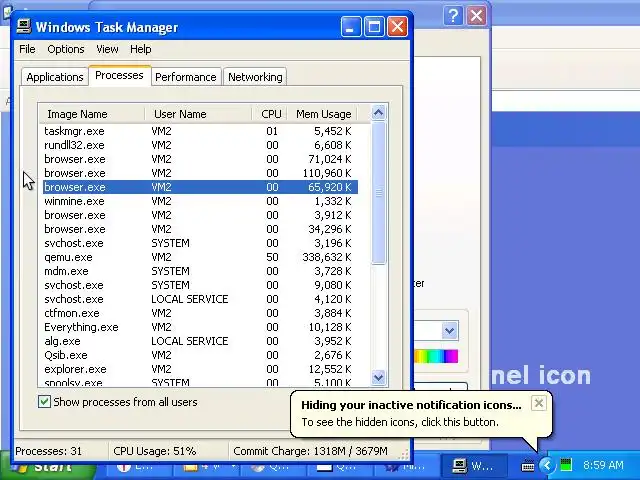This screenshot has width=640, height=480.
Task: Sort by the Mem Usage column header
Action: click(x=322, y=114)
